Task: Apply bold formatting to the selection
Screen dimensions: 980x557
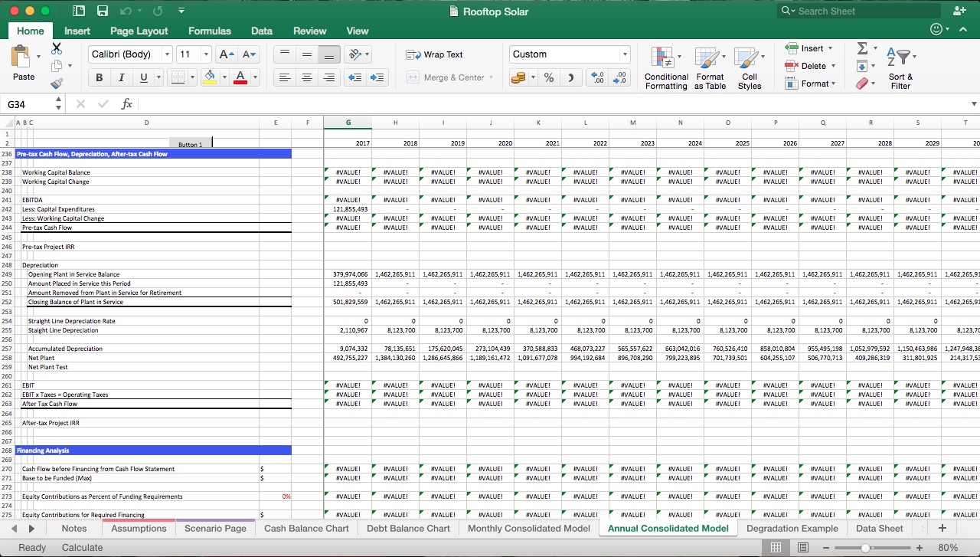Action: 99,77
